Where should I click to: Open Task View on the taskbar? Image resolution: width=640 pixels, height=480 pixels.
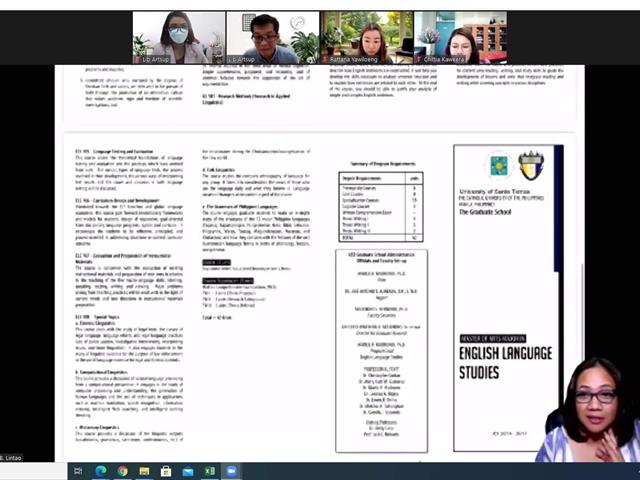(x=78, y=471)
